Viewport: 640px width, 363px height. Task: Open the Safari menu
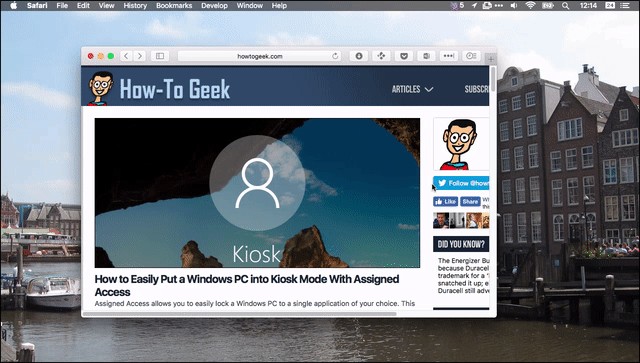[x=37, y=5]
